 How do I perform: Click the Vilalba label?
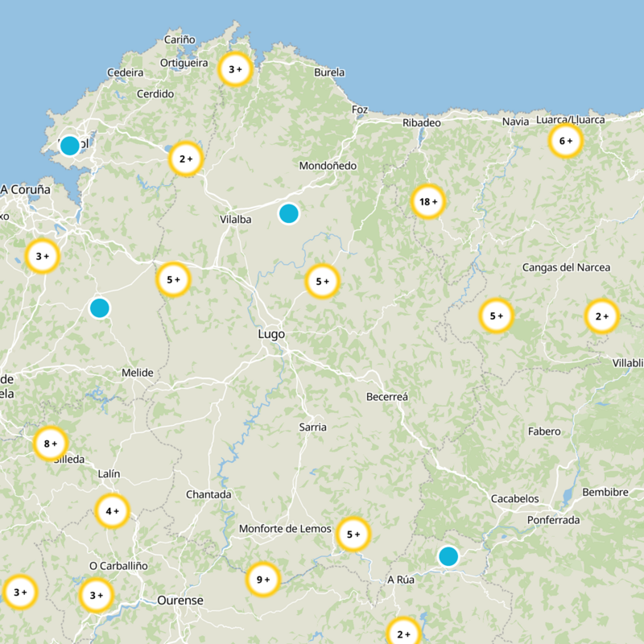tap(235, 219)
